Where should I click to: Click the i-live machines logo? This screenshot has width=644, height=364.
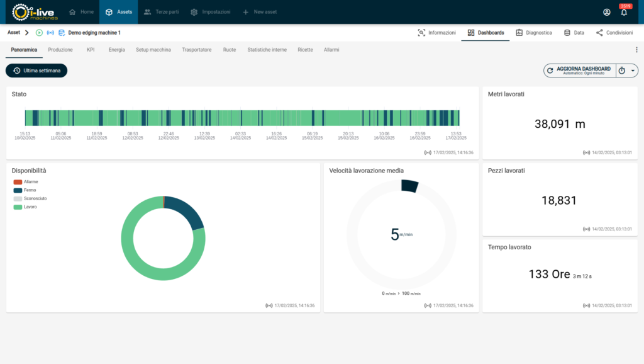(35, 12)
